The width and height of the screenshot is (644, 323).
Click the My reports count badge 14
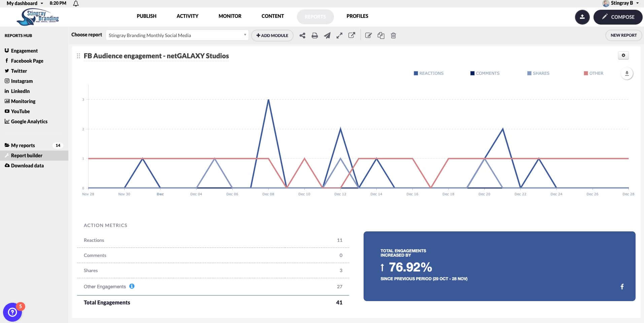pyautogui.click(x=58, y=146)
